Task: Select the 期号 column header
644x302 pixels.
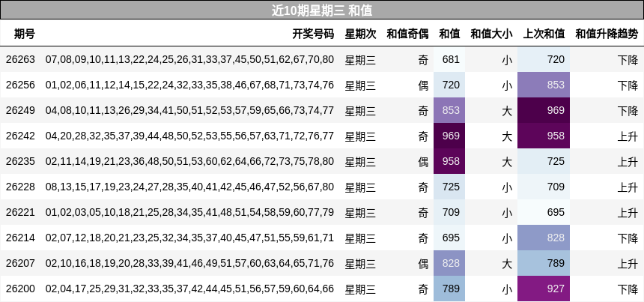Action: 25,34
